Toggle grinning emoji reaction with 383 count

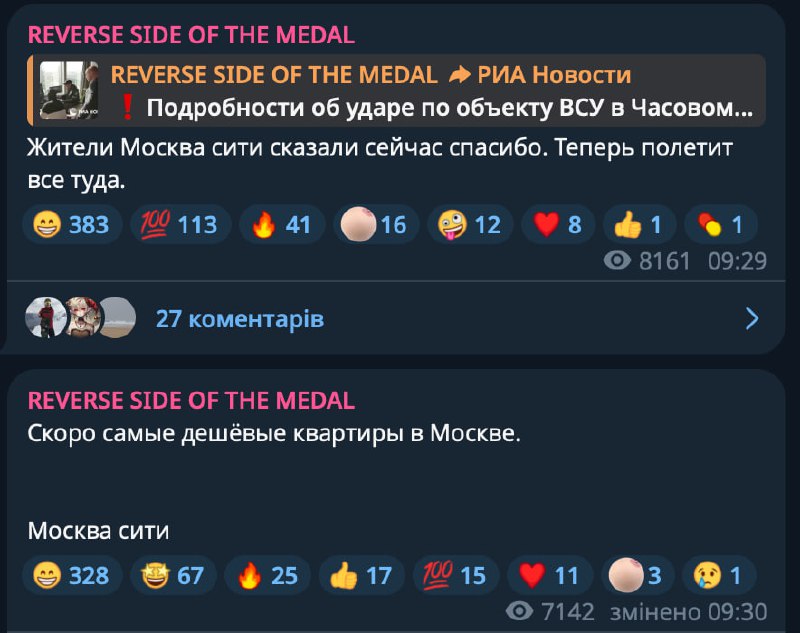(71, 225)
